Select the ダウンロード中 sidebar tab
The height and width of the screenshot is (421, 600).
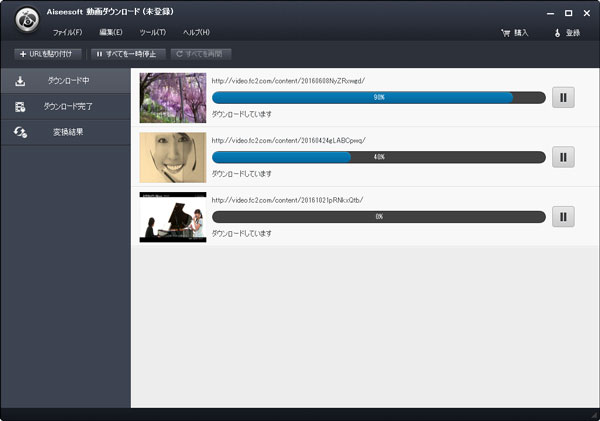tap(65, 80)
